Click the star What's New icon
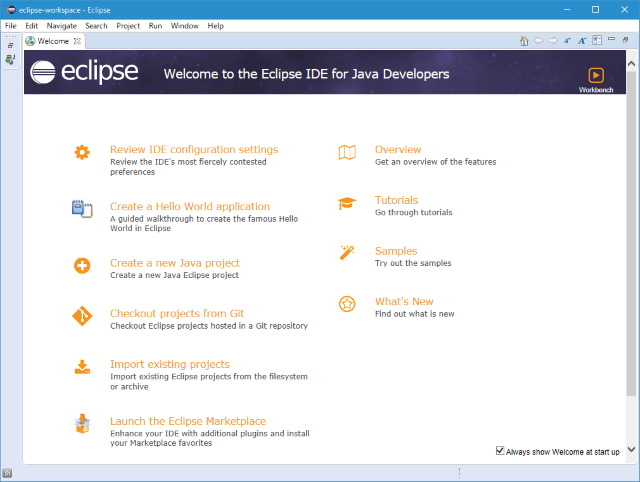 [x=347, y=304]
